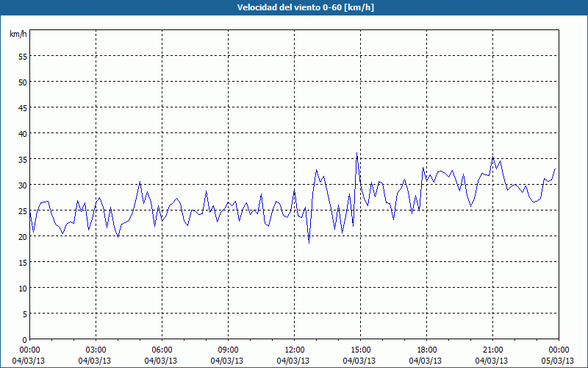Click the 15 value on the y-axis

coord(23,262)
